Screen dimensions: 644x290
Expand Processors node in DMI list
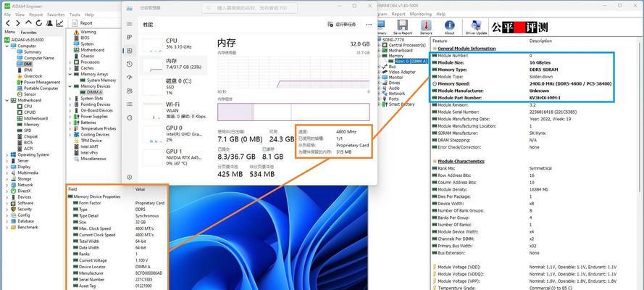coord(70,62)
